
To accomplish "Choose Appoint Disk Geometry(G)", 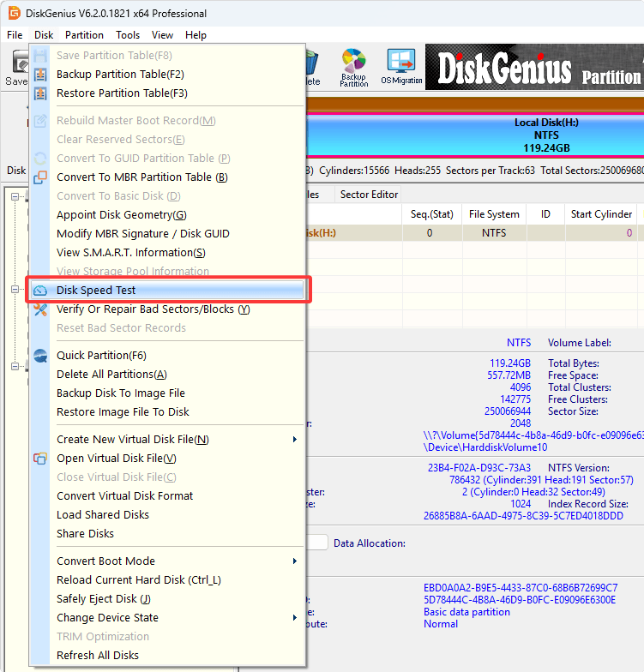I will click(x=168, y=214).
